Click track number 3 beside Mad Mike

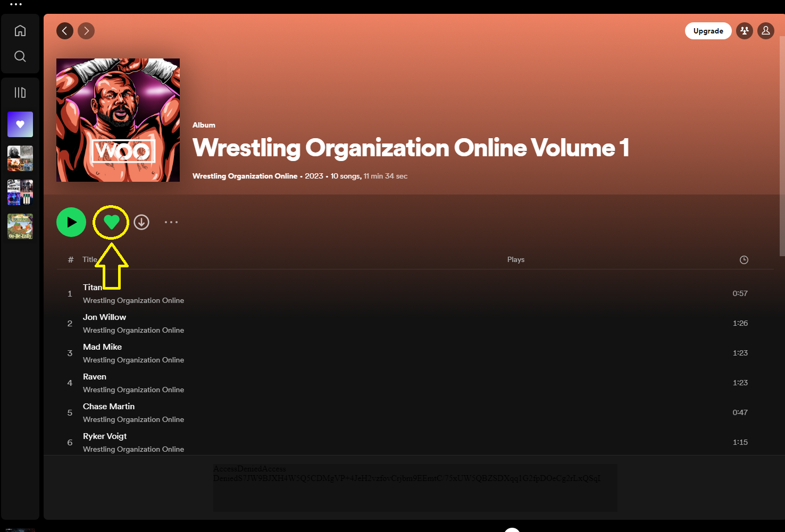click(x=70, y=353)
